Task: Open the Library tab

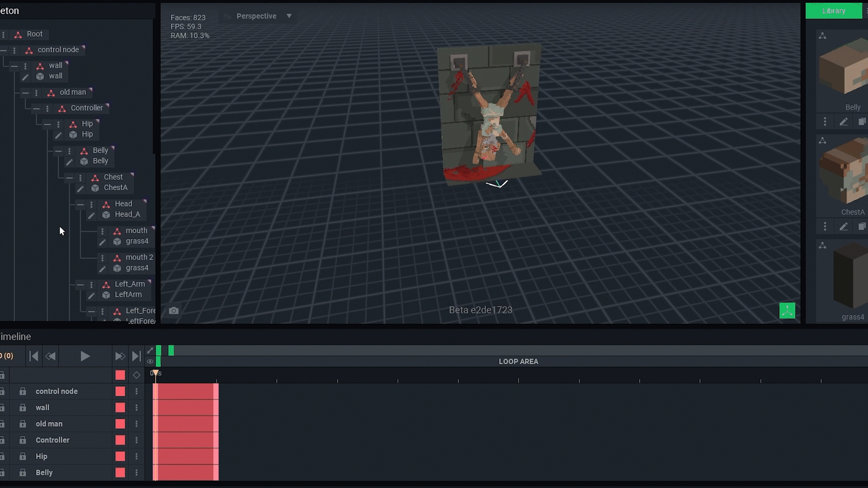Action: click(x=833, y=11)
